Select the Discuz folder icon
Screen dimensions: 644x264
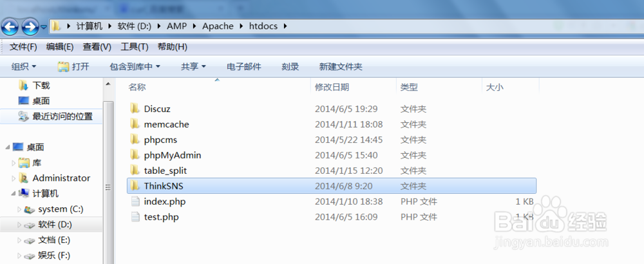pyautogui.click(x=135, y=109)
